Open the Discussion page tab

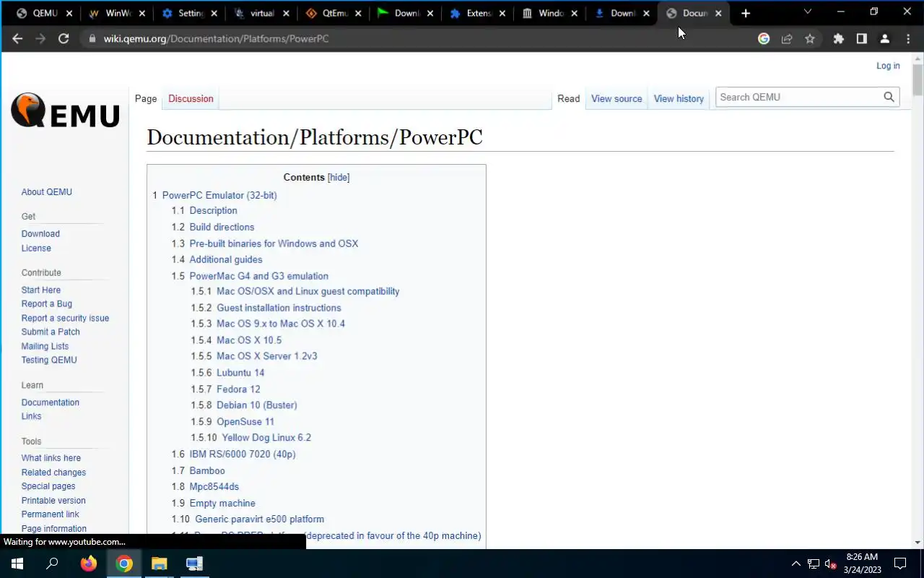(x=191, y=98)
